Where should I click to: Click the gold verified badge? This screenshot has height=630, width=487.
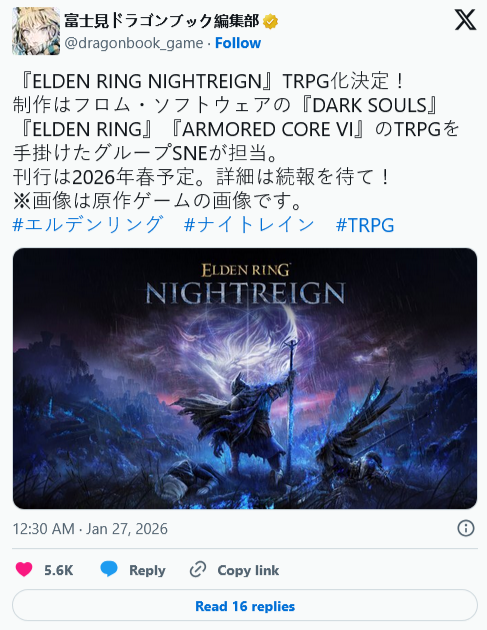point(270,21)
